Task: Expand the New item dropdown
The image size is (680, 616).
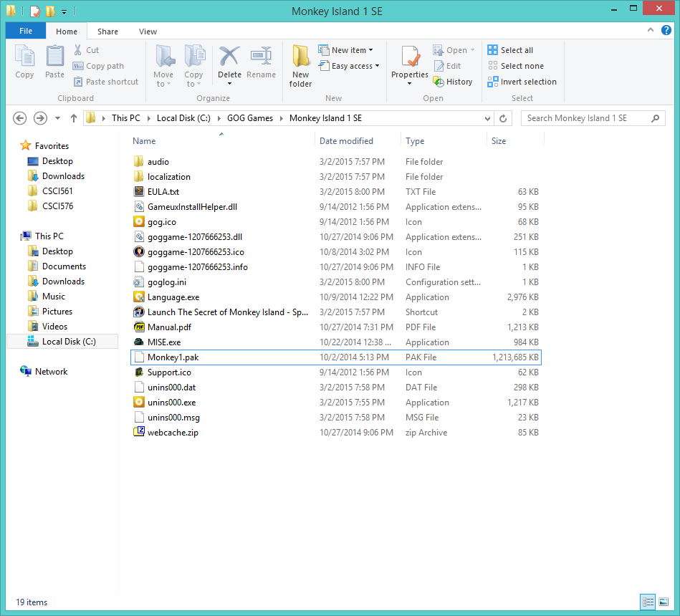Action: tap(346, 50)
